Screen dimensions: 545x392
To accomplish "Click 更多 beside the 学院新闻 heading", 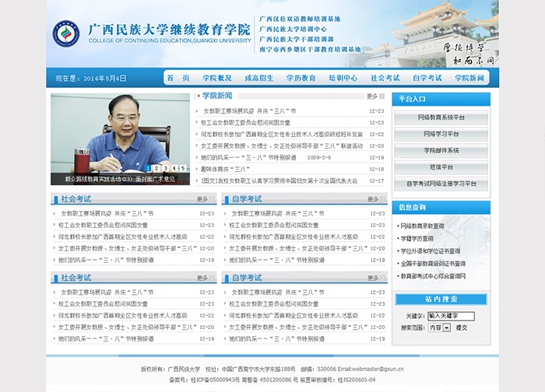I will click(x=372, y=96).
